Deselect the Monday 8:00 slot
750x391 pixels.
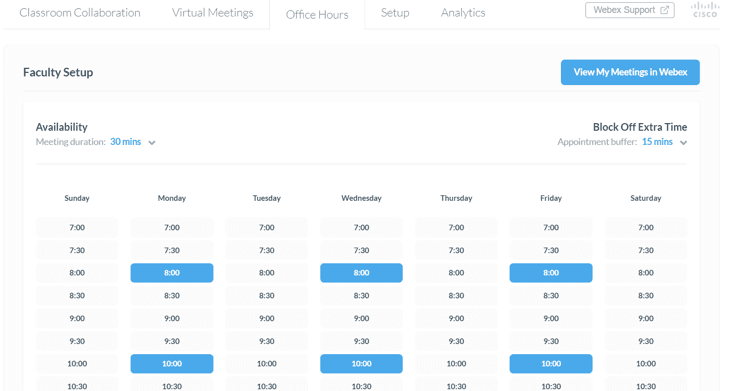[172, 273]
